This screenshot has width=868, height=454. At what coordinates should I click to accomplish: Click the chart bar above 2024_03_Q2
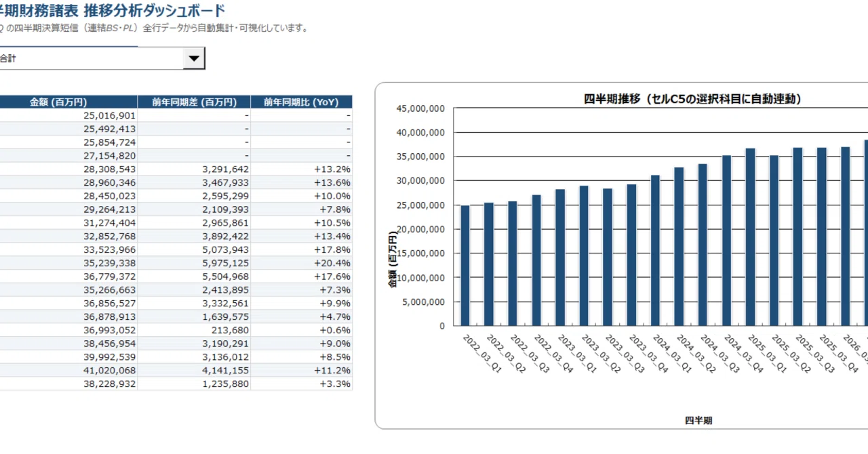679,246
